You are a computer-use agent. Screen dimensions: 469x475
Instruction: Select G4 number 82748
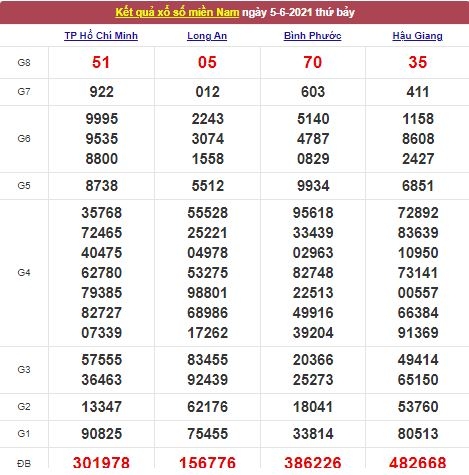click(313, 273)
